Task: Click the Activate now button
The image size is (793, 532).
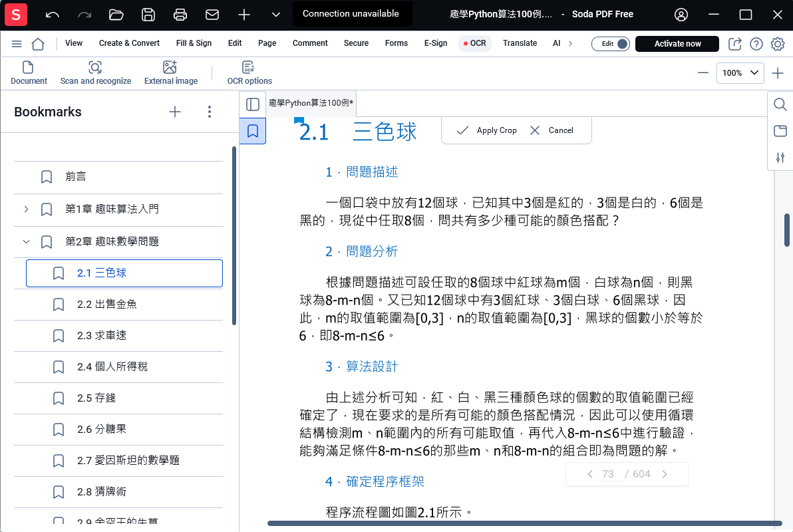Action: point(677,44)
